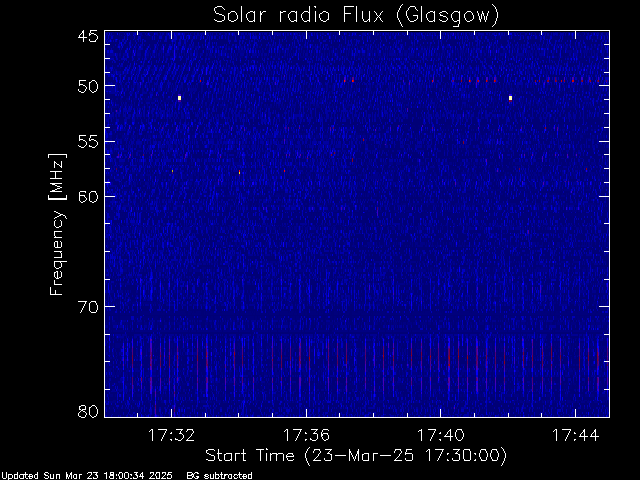Click the plot title "Solar radio Flux (Glasgow)"

point(356,16)
